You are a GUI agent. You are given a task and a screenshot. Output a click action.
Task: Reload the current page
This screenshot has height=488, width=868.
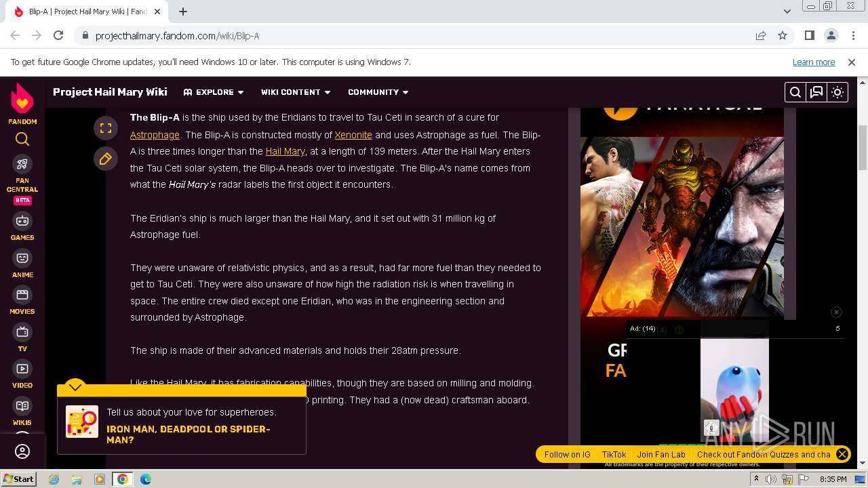58,35
